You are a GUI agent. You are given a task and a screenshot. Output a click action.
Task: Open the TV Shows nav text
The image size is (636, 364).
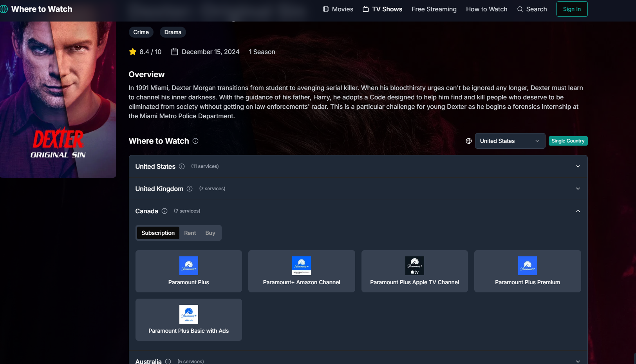point(387,9)
